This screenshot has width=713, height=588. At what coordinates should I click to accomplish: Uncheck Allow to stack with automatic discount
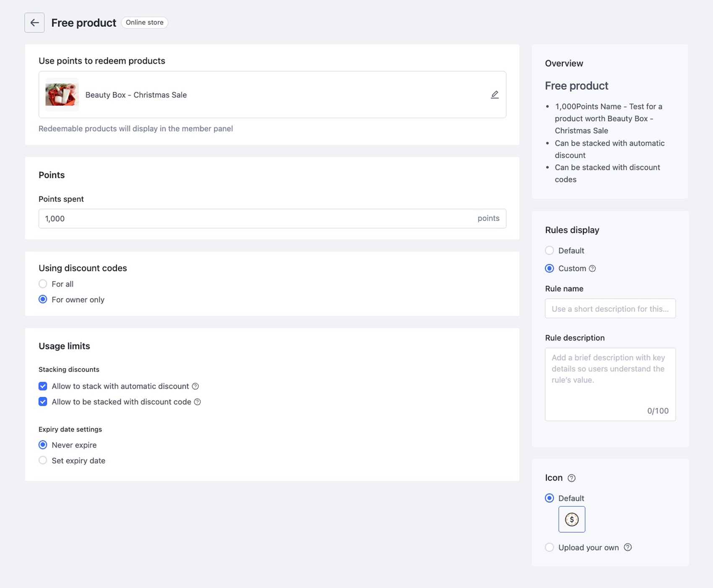[43, 386]
